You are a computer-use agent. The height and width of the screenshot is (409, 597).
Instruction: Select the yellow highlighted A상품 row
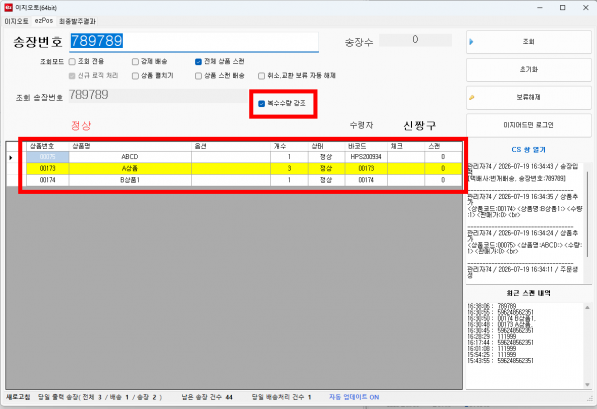point(244,168)
